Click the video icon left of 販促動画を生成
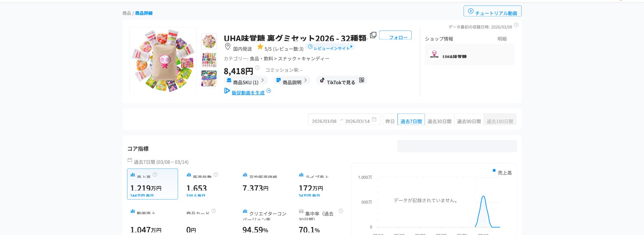This screenshot has width=644, height=235. (227, 91)
